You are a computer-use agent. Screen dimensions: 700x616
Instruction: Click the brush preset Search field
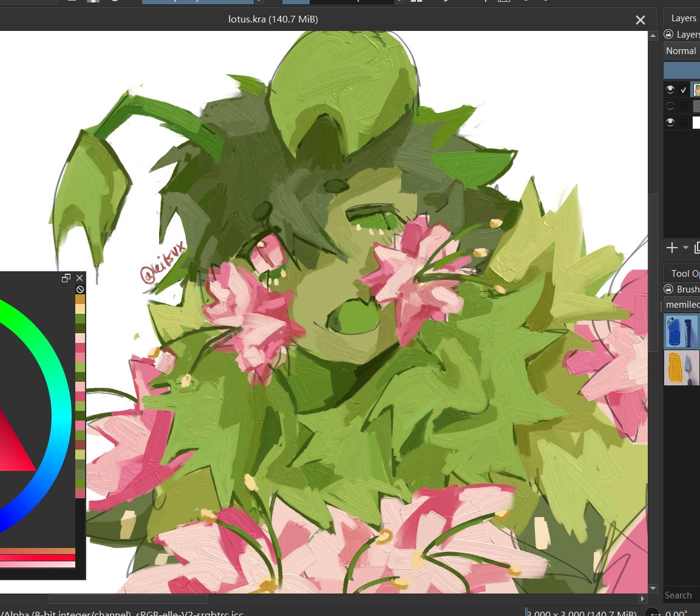pyautogui.click(x=681, y=595)
